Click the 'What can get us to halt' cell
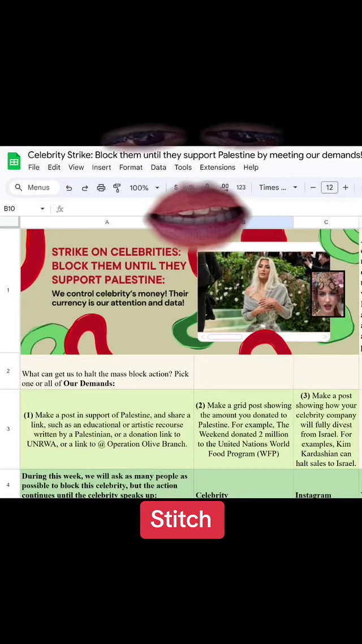Screen dimensions: 362x644 point(107,371)
